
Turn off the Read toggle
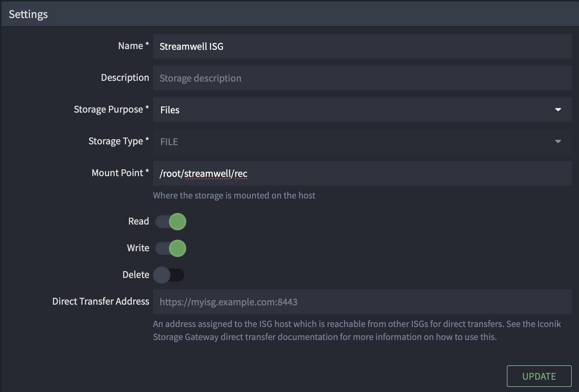(x=171, y=222)
